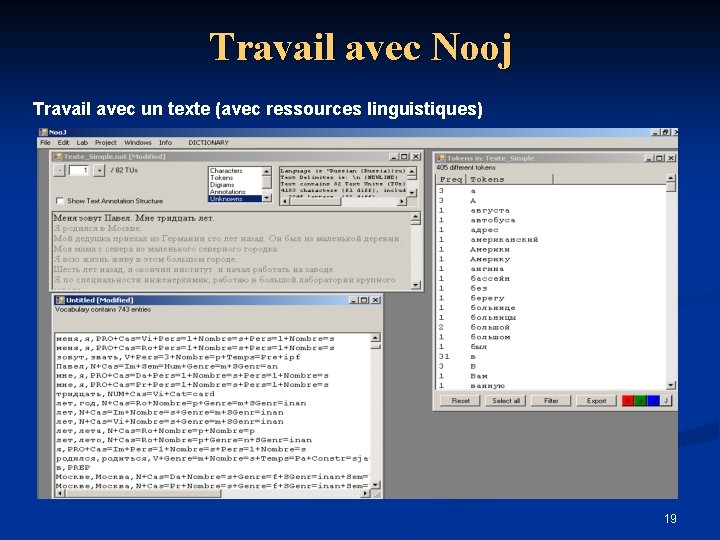
Task: Click the text unit number field
Action: [79, 170]
